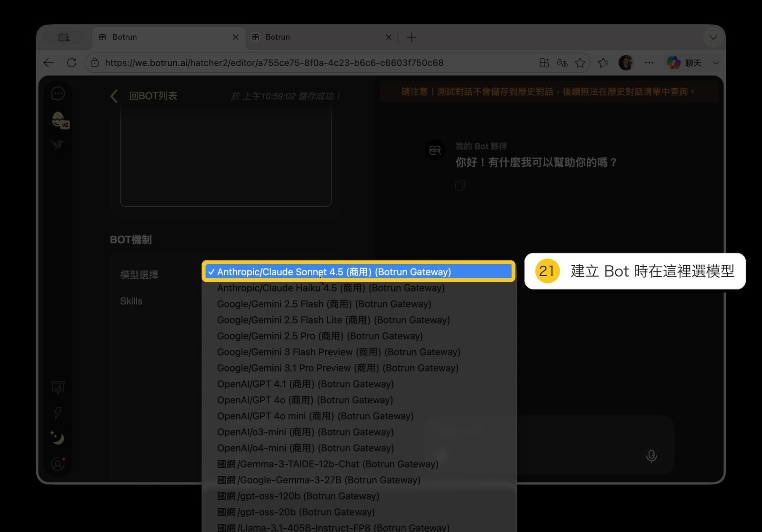Screen dimensions: 762x532
Task: Click the greeting 你好！有什麼我可以幫助你的嗎？
Action: tap(536, 162)
